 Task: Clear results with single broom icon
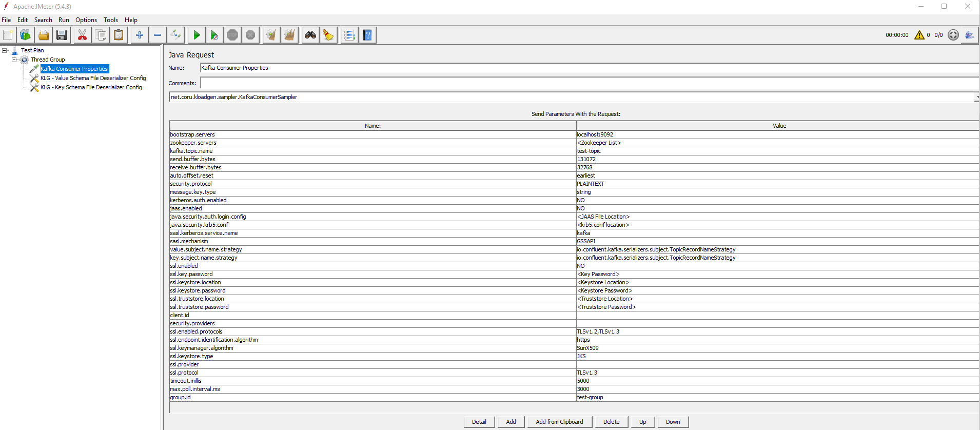tap(271, 35)
